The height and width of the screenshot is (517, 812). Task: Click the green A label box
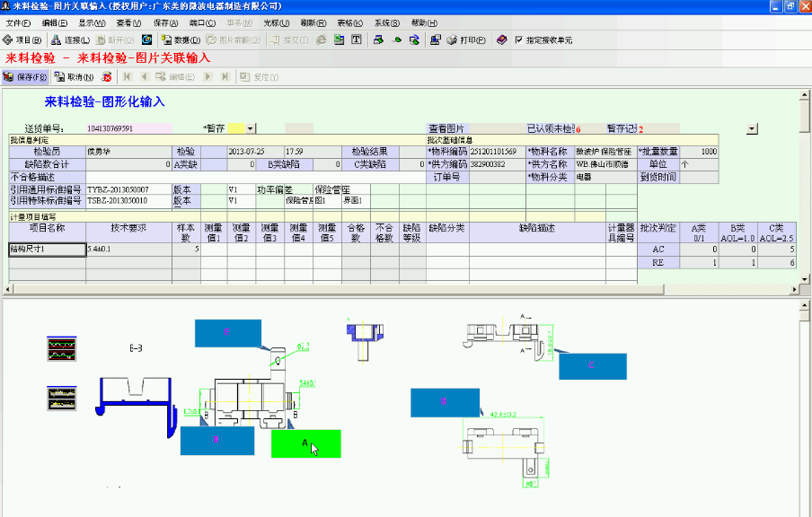click(x=305, y=443)
